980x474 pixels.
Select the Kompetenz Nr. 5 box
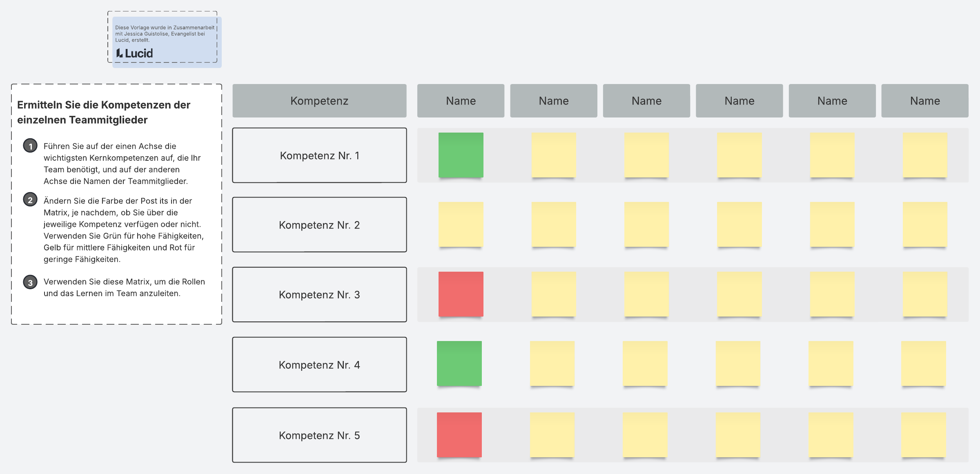click(319, 435)
